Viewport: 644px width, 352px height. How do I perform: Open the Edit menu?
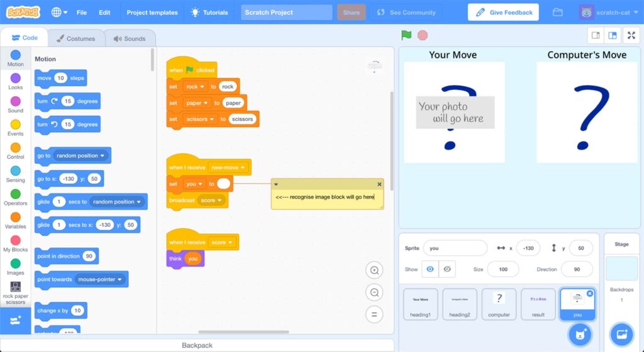(104, 13)
